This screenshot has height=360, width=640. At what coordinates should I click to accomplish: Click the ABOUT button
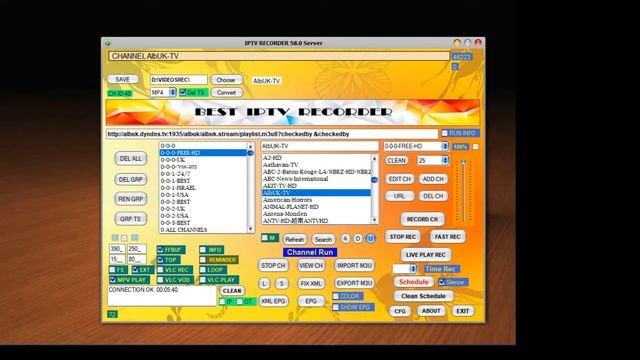tap(431, 311)
